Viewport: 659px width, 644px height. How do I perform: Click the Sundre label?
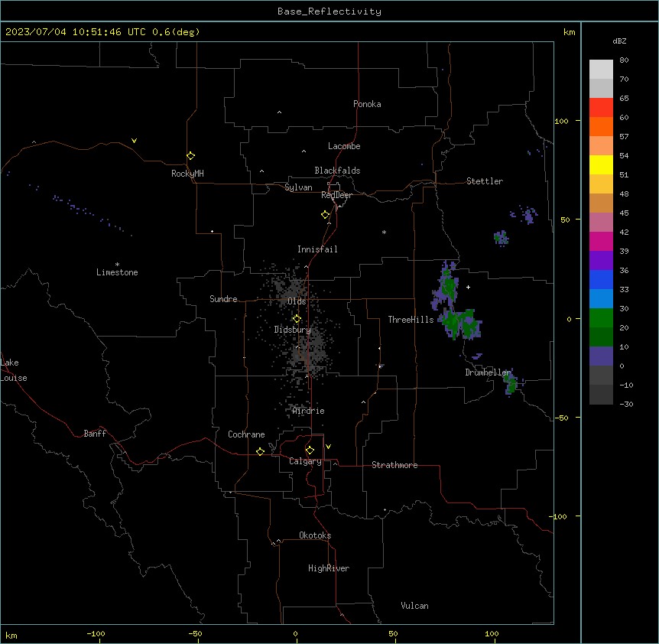click(x=223, y=299)
